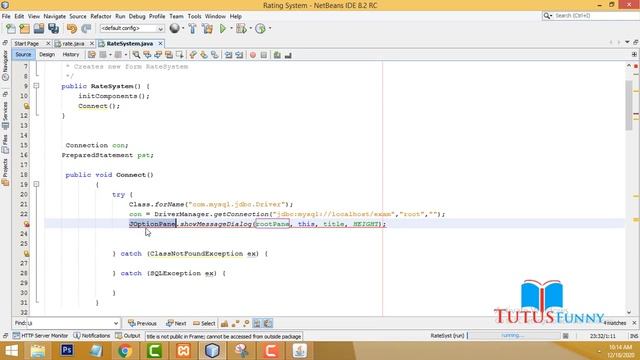Open the Debug menu
Image resolution: width=640 pixels, height=360 pixels.
[137, 16]
